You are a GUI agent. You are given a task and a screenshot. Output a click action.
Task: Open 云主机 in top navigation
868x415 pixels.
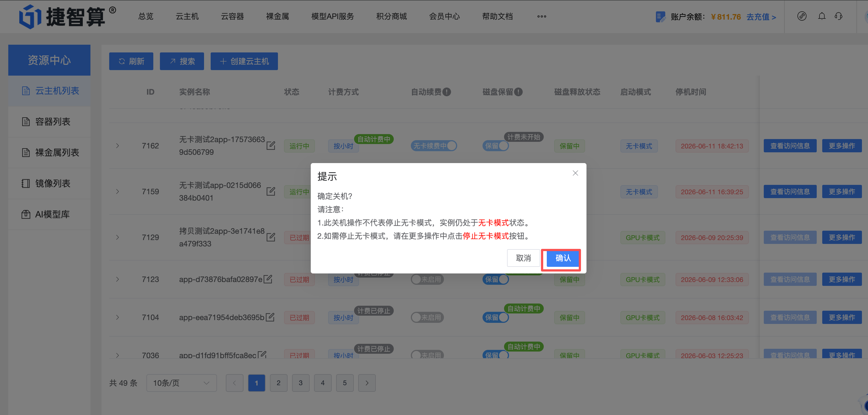click(x=187, y=17)
